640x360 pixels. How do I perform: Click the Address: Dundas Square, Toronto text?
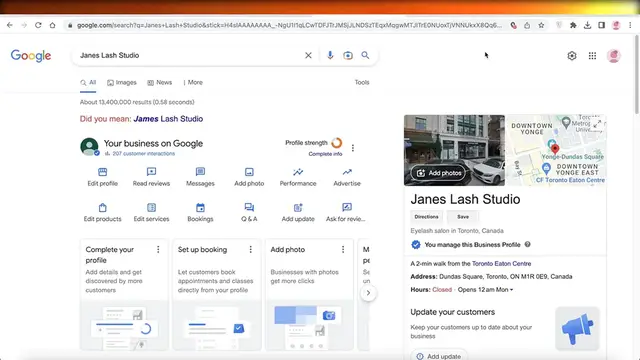click(491, 277)
